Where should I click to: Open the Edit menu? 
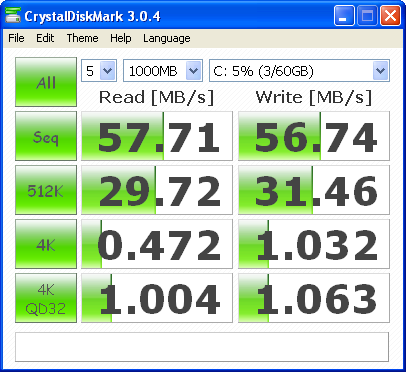click(45, 38)
